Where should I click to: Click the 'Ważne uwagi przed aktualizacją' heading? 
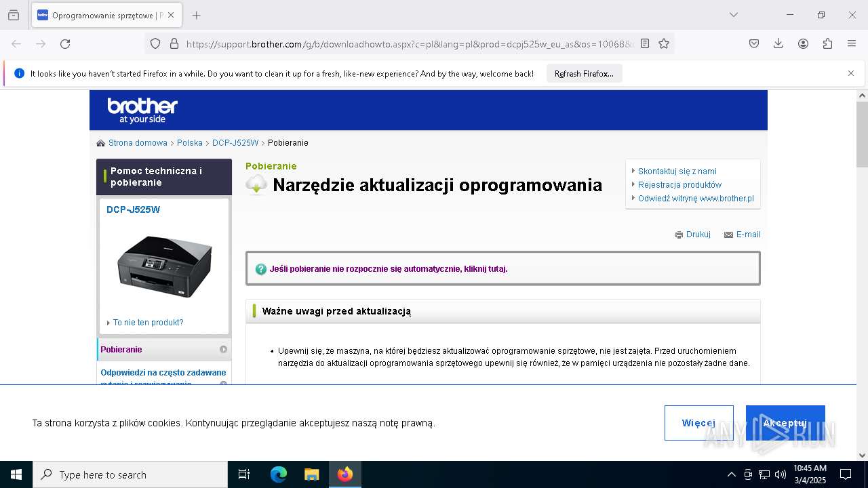(x=336, y=311)
